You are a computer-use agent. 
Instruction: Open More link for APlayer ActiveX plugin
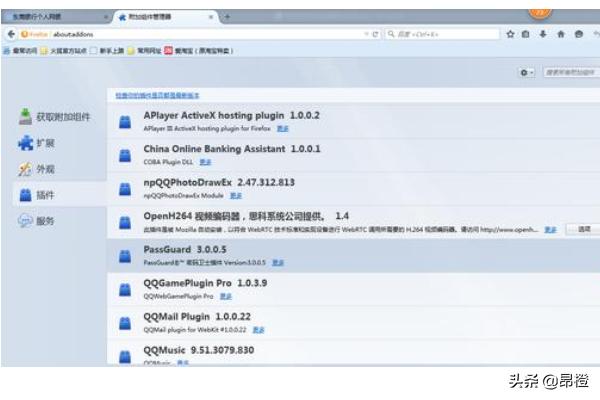282,129
